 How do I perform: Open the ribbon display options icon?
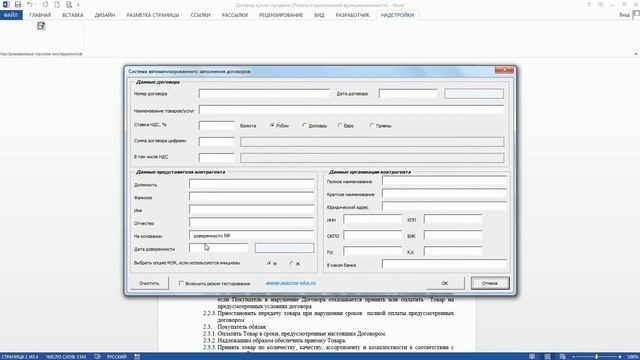point(601,4)
